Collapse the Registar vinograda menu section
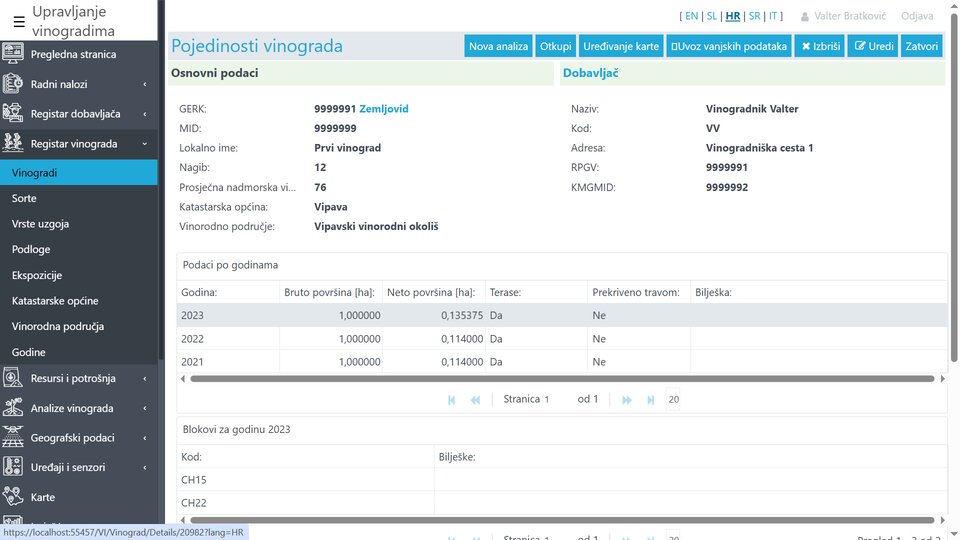The width and height of the screenshot is (960, 540). [x=145, y=144]
